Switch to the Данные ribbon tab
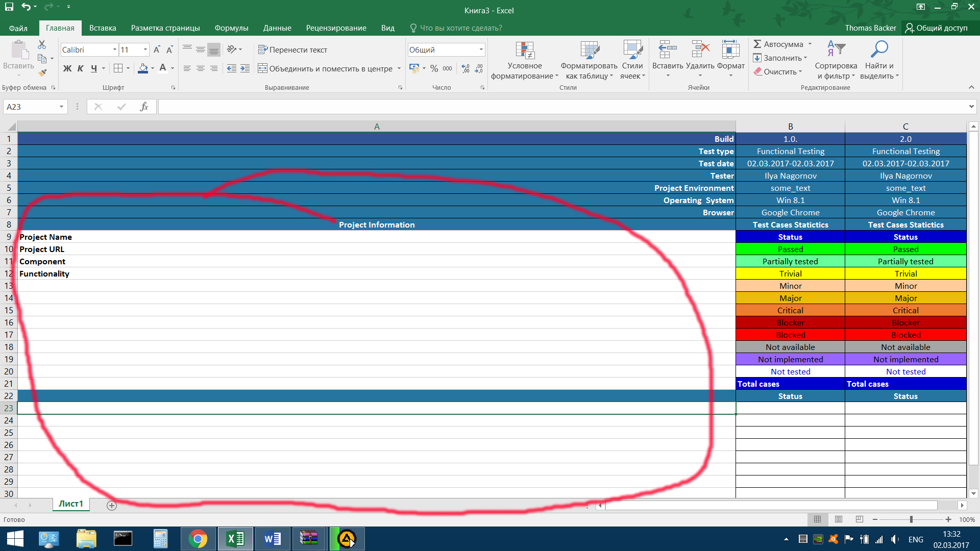The image size is (980, 551). (x=277, y=28)
